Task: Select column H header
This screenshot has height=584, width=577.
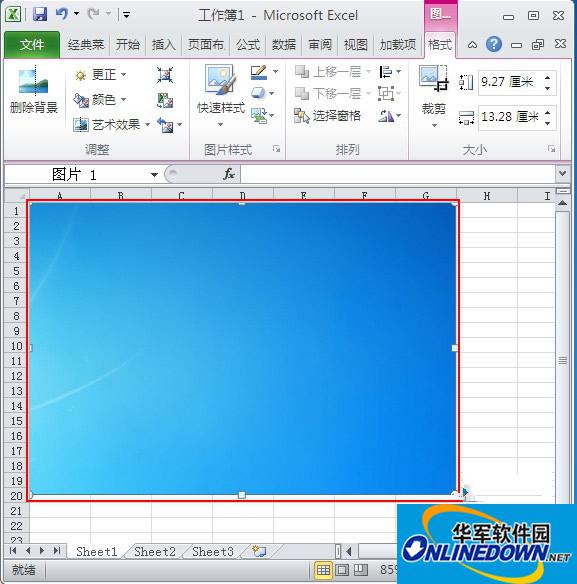Action: pyautogui.click(x=486, y=196)
